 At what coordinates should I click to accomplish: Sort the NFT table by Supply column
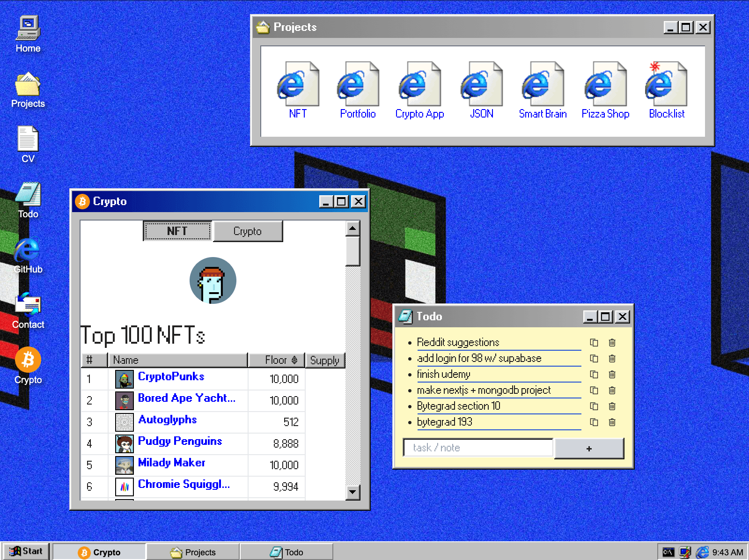coord(325,360)
